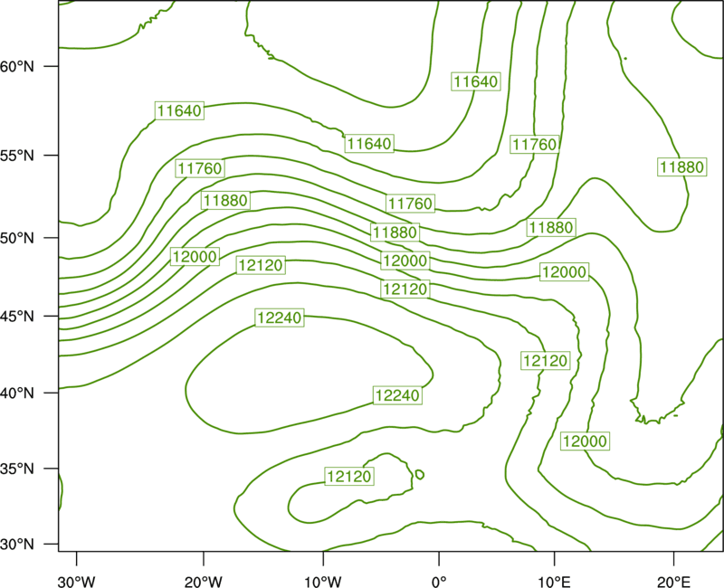Screen dimensions: 724x588
Task: Select the 12240 contour label near 40°N
Action: coord(397,395)
